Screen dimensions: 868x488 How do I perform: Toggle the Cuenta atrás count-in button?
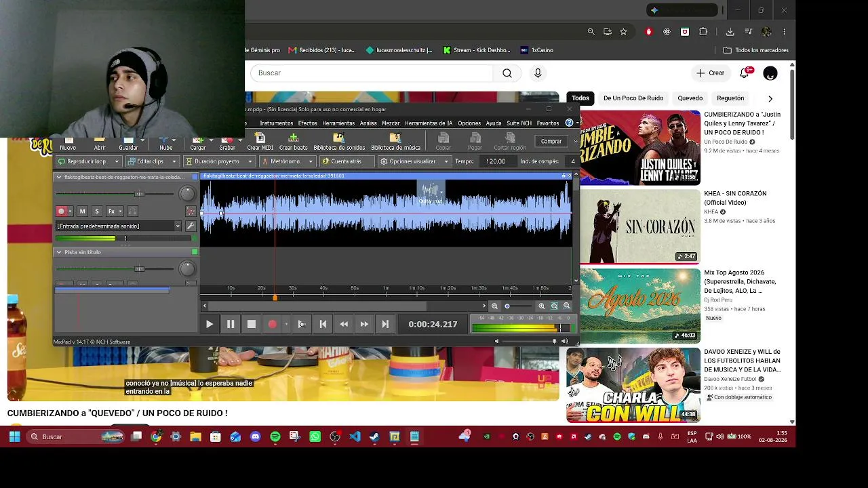(x=347, y=161)
